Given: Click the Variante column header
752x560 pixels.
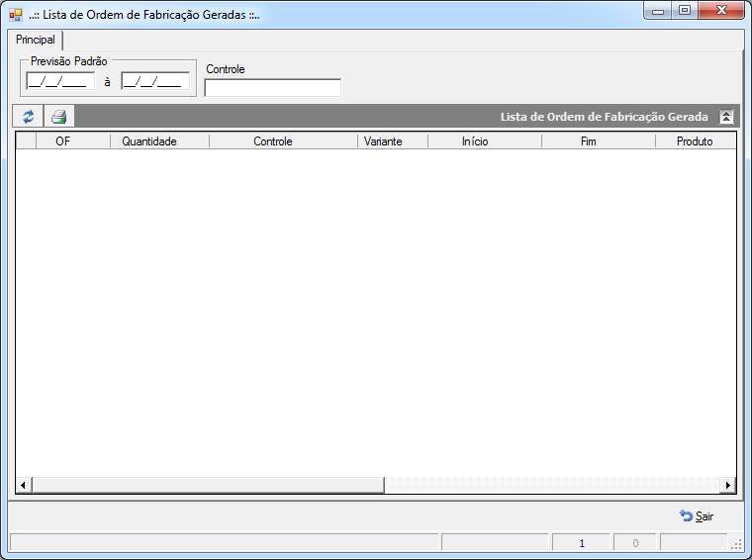Looking at the screenshot, I should click(x=393, y=140).
